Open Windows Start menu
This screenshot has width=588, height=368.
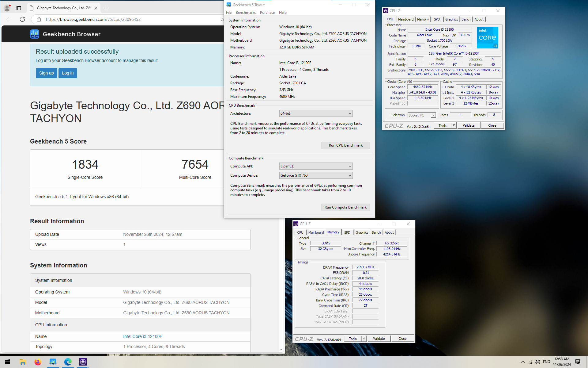point(7,362)
